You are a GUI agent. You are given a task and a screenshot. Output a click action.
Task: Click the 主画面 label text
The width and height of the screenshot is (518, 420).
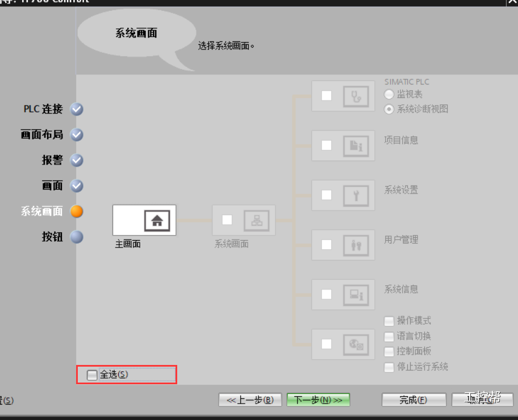coord(128,244)
